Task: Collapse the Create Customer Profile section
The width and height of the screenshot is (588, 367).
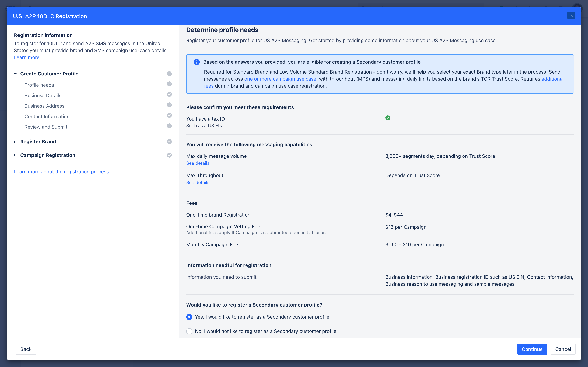Action: [15, 74]
